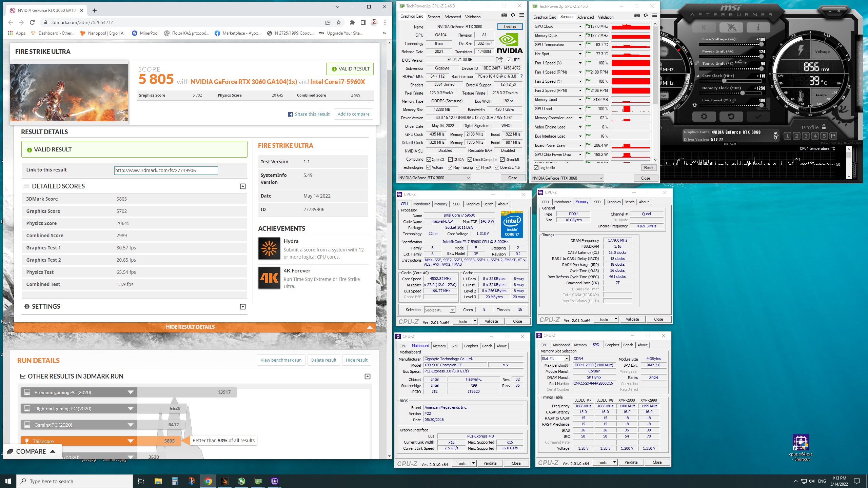Viewport: 868px width, 488px height.
Task: Open Slot #1 dropdown in CPU-Z SPD
Action: (555, 359)
